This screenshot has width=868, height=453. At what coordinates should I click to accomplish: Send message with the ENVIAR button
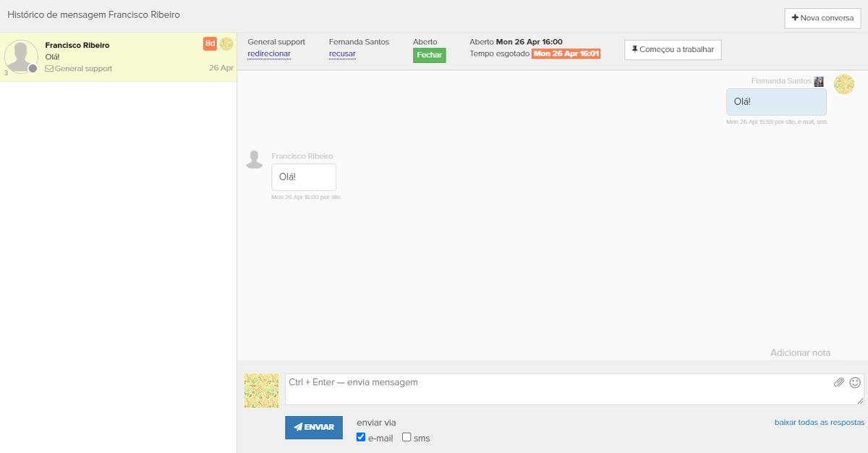point(314,427)
